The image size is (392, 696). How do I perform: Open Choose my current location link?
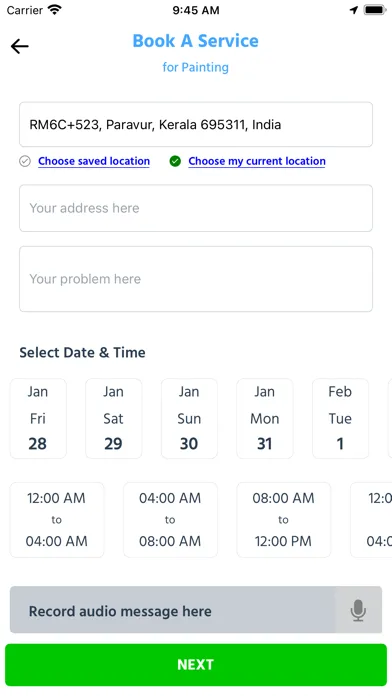[x=257, y=161]
